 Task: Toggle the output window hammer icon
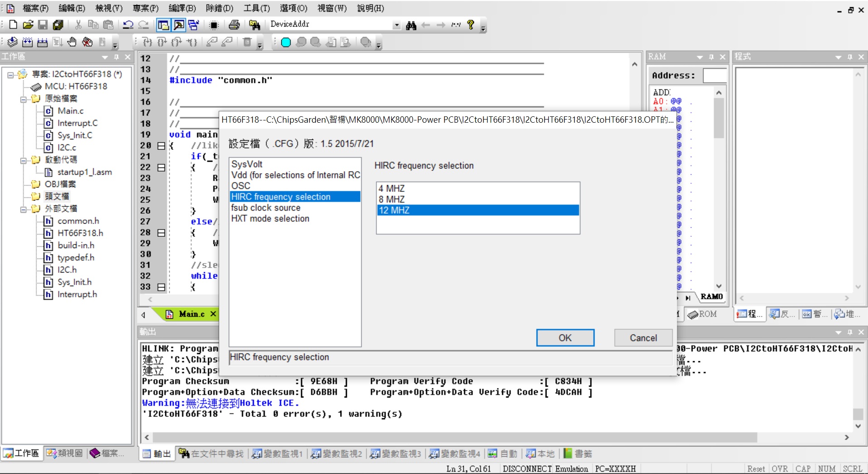[178, 24]
